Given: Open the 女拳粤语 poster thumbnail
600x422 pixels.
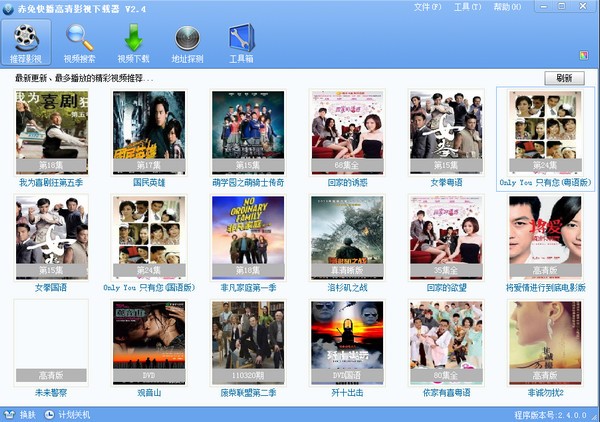Looking at the screenshot, I should coord(446,132).
